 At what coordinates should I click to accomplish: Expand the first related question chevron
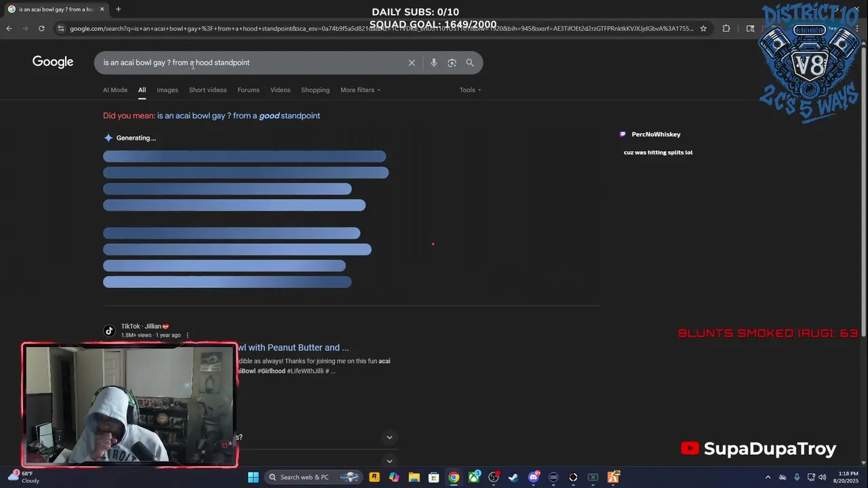(389, 437)
